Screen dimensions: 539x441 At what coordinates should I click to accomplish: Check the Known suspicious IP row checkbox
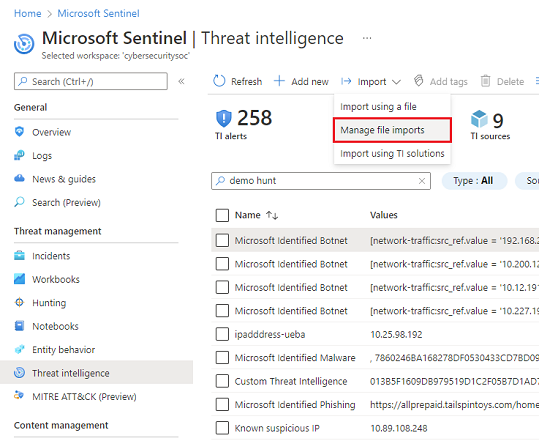pos(222,428)
